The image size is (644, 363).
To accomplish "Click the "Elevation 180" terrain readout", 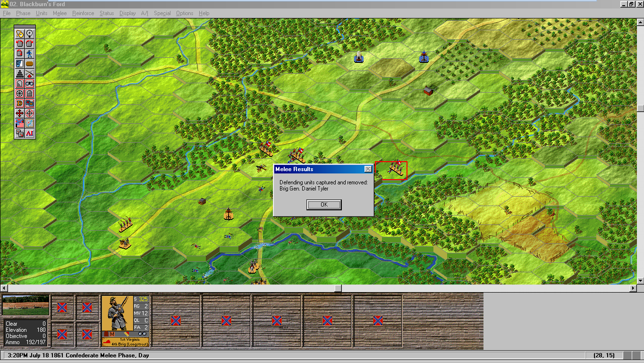I will pyautogui.click(x=25, y=330).
